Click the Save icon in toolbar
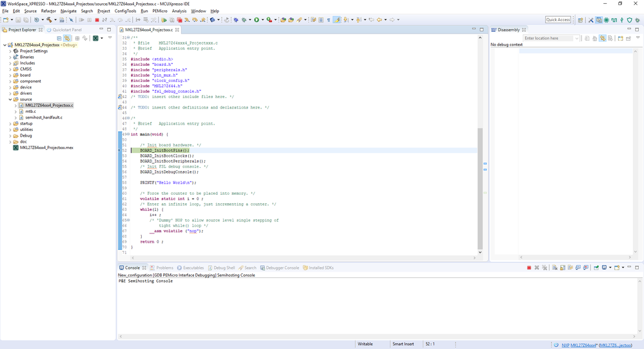This screenshot has height=349, width=644. [18, 20]
